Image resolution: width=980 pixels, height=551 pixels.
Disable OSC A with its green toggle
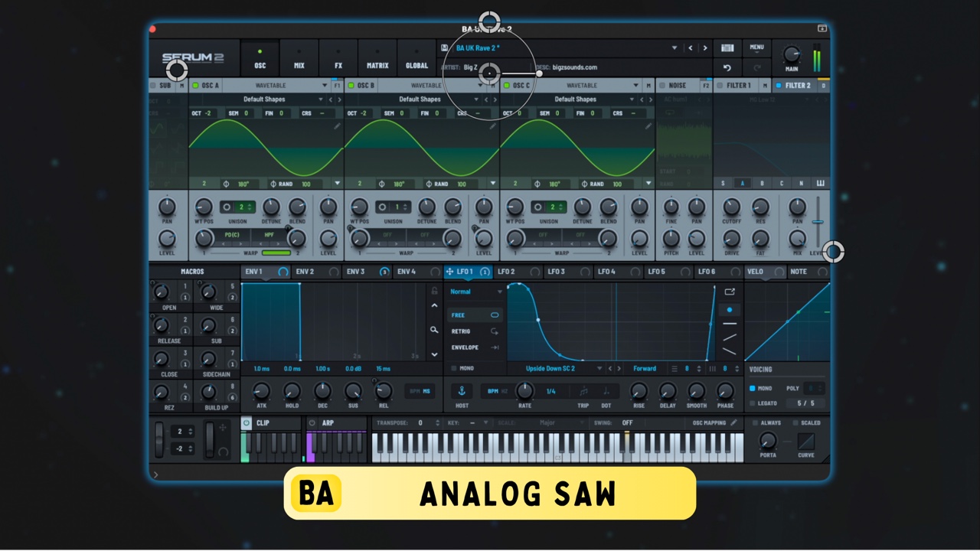(195, 86)
